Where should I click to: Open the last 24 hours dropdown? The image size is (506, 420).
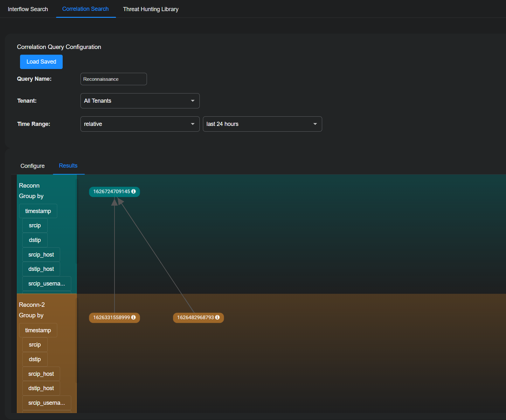(x=262, y=124)
